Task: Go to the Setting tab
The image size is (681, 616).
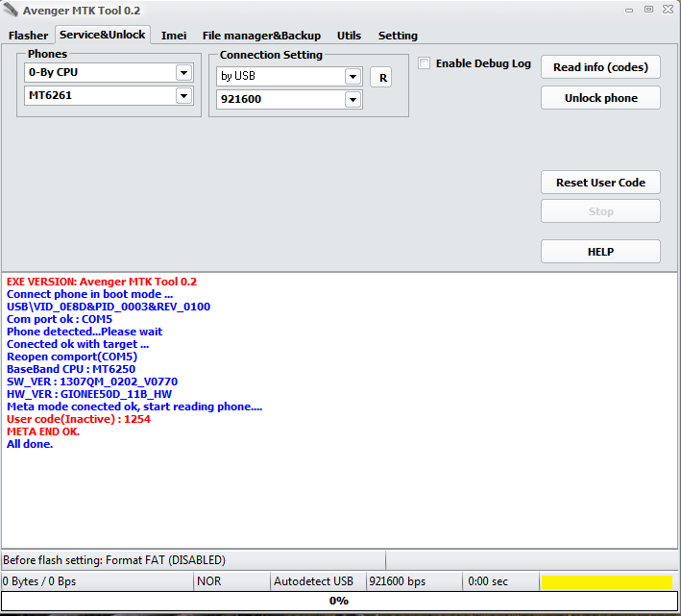Action: pyautogui.click(x=398, y=36)
